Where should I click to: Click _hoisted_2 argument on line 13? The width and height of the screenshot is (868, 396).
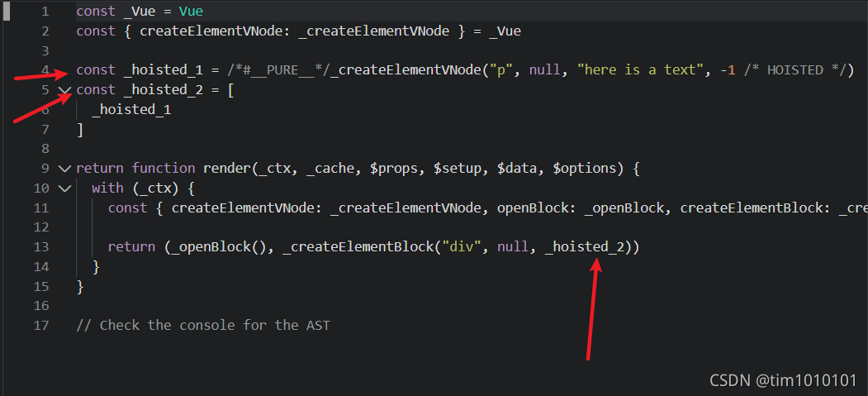tap(585, 247)
